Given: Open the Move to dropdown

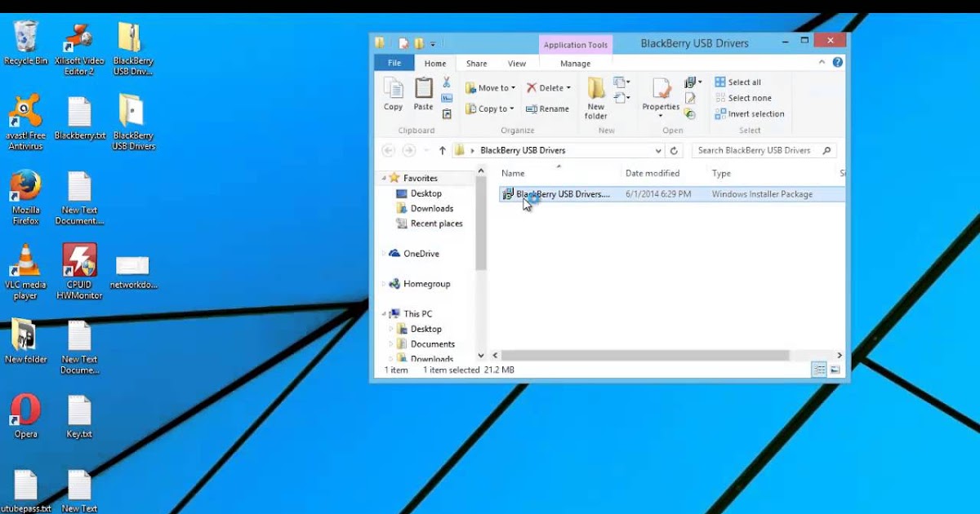Looking at the screenshot, I should pos(490,87).
